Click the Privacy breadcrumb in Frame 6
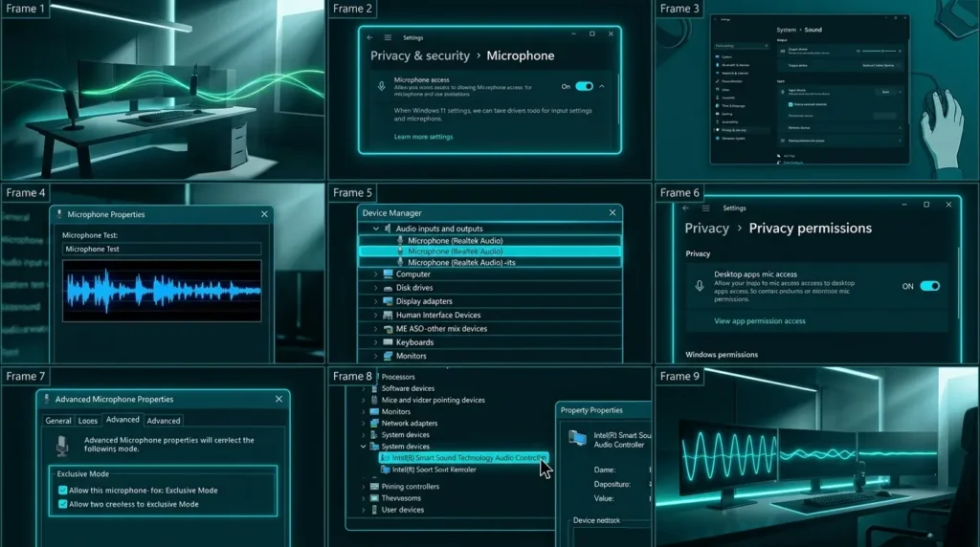 (x=707, y=228)
